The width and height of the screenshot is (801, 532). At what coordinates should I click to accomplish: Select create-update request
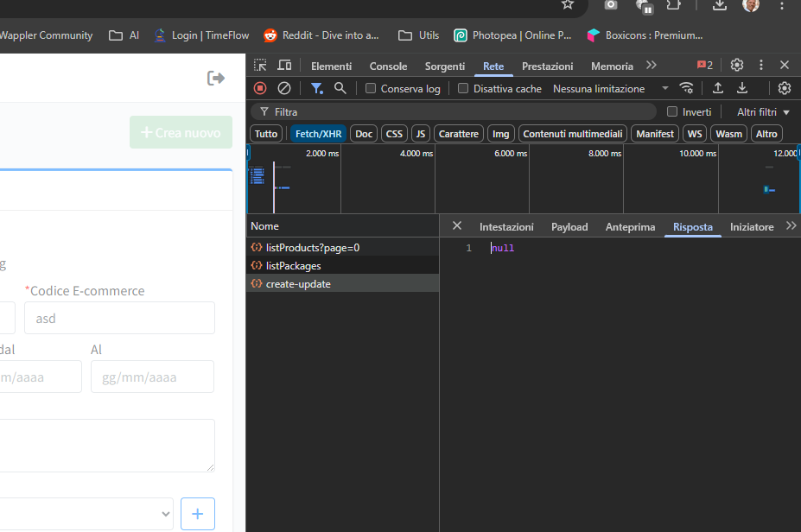[343, 283]
